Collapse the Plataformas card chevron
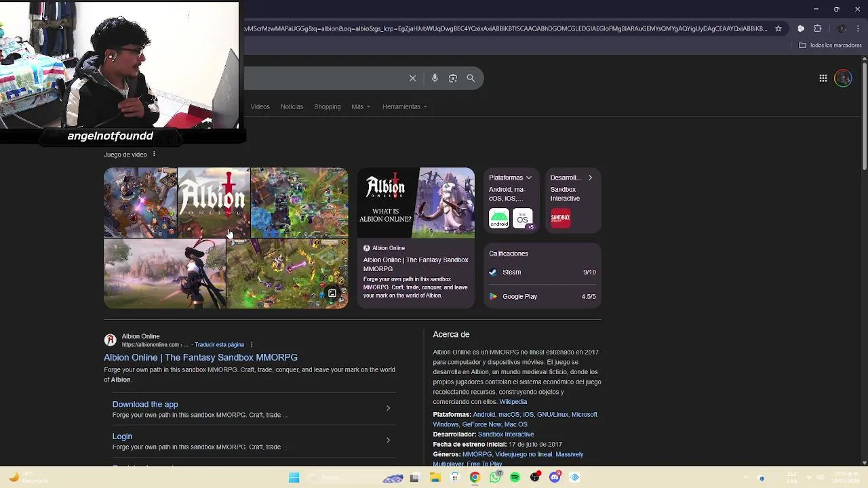The height and width of the screenshot is (488, 868). (529, 178)
